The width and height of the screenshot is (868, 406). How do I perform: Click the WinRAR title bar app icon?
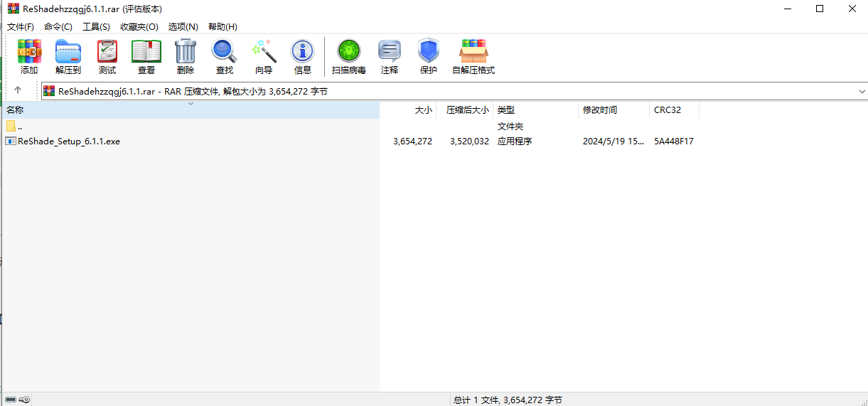pyautogui.click(x=13, y=9)
